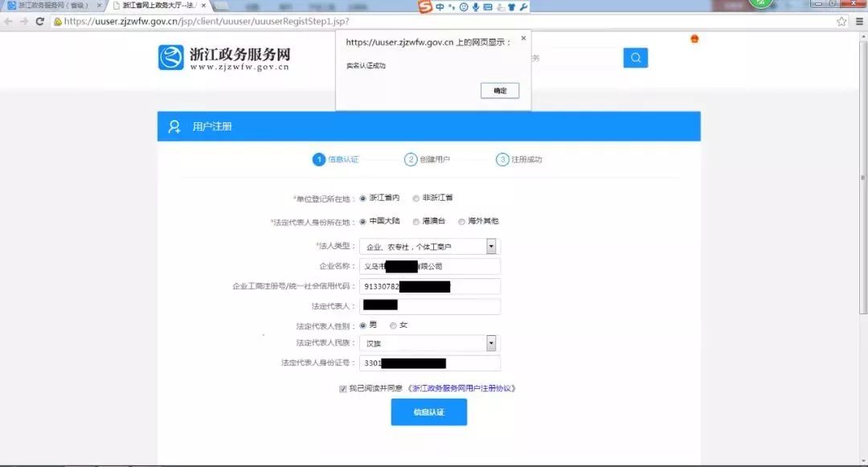Open the Sogou skin shirt icon
The width and height of the screenshot is (868, 467).
511,7
